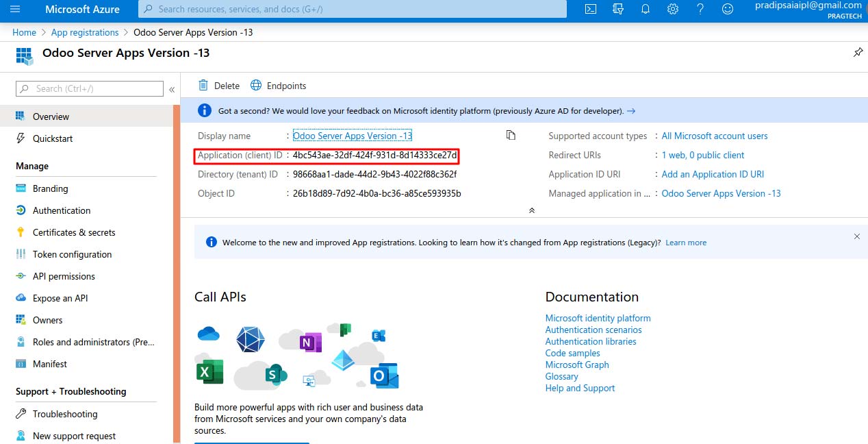Viewport: 868px width, 444px height.
Task: Pin this blade using the pin icon
Action: (858, 53)
